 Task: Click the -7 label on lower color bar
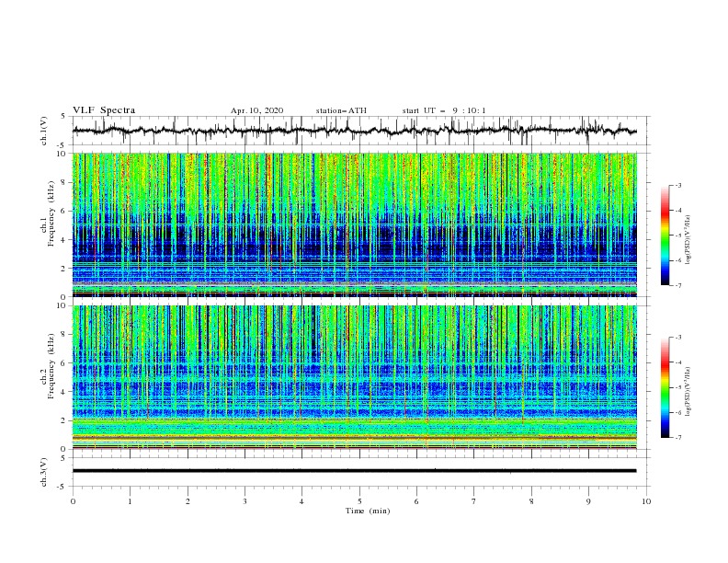point(677,438)
